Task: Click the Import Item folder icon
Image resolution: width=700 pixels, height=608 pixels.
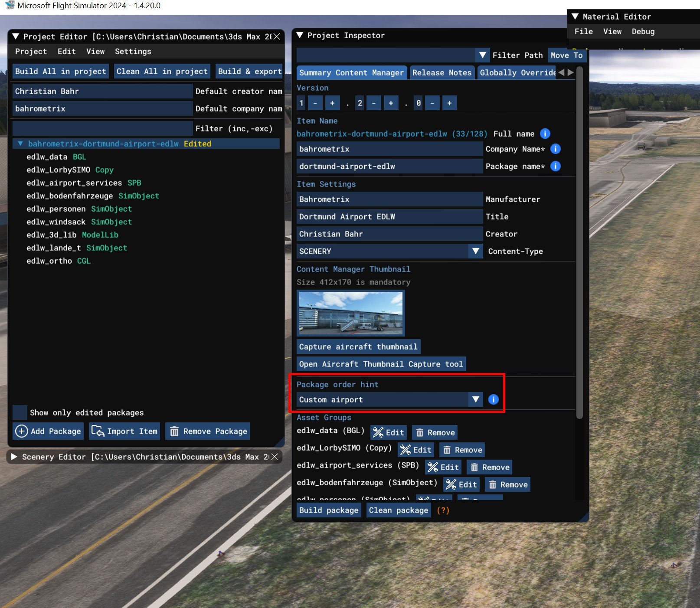Action: point(98,431)
